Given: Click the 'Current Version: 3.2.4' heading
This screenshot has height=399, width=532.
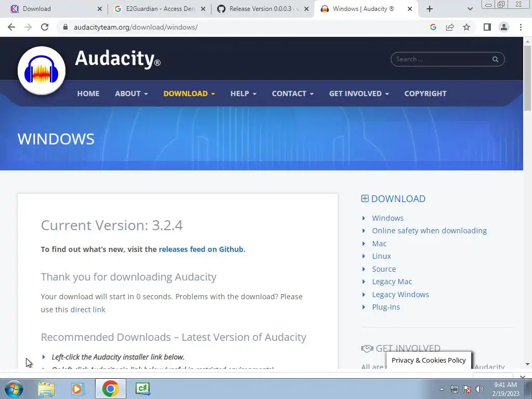Looking at the screenshot, I should [112, 225].
